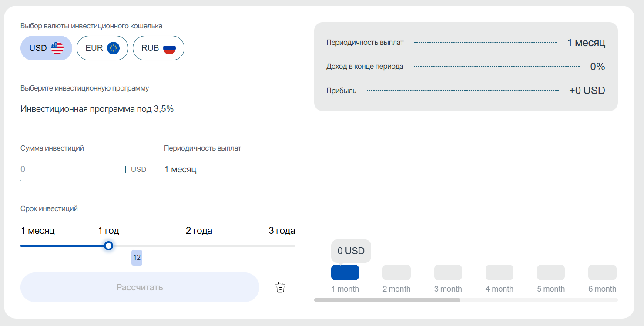
Task: Click the trash bin reset icon
Action: coord(281,287)
